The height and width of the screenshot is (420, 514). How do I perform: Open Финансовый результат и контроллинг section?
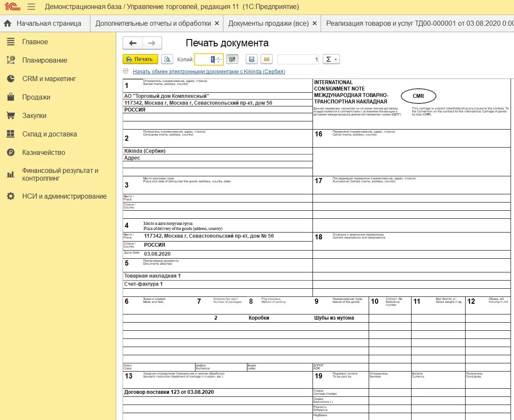pos(60,174)
